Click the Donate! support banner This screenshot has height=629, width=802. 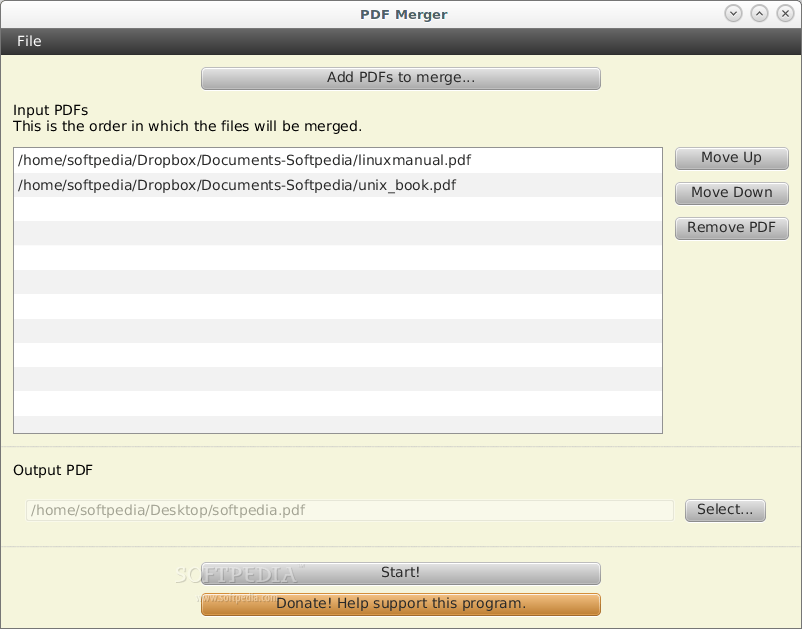pyautogui.click(x=400, y=604)
